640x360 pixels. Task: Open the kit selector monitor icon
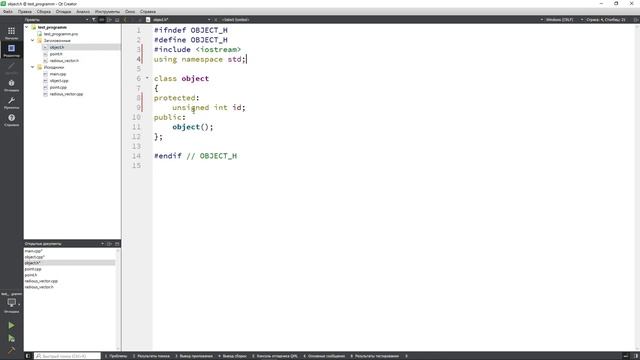11,303
